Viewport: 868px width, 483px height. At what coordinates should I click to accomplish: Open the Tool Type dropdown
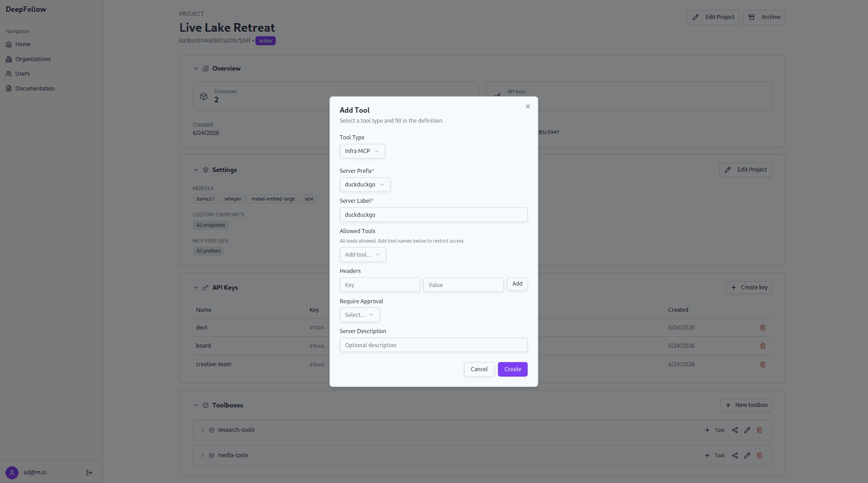(362, 151)
